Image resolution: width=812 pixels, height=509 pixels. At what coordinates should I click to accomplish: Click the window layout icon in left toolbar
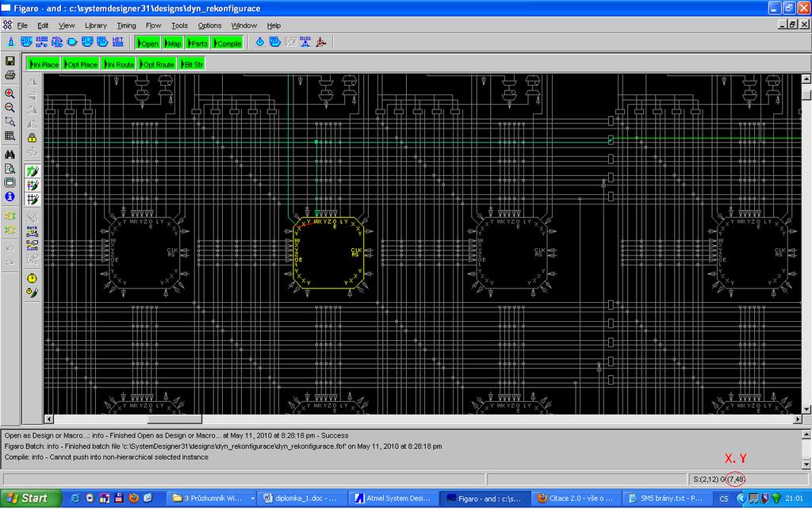tap(10, 182)
